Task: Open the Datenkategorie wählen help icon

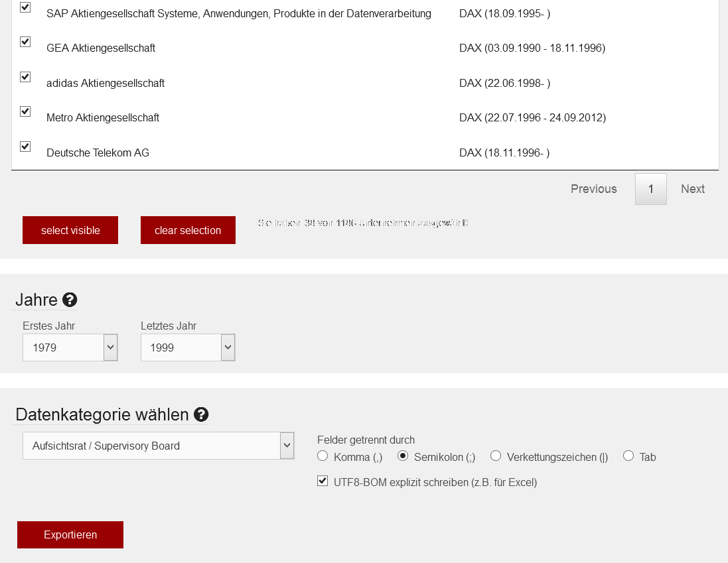Action: pyautogui.click(x=201, y=414)
